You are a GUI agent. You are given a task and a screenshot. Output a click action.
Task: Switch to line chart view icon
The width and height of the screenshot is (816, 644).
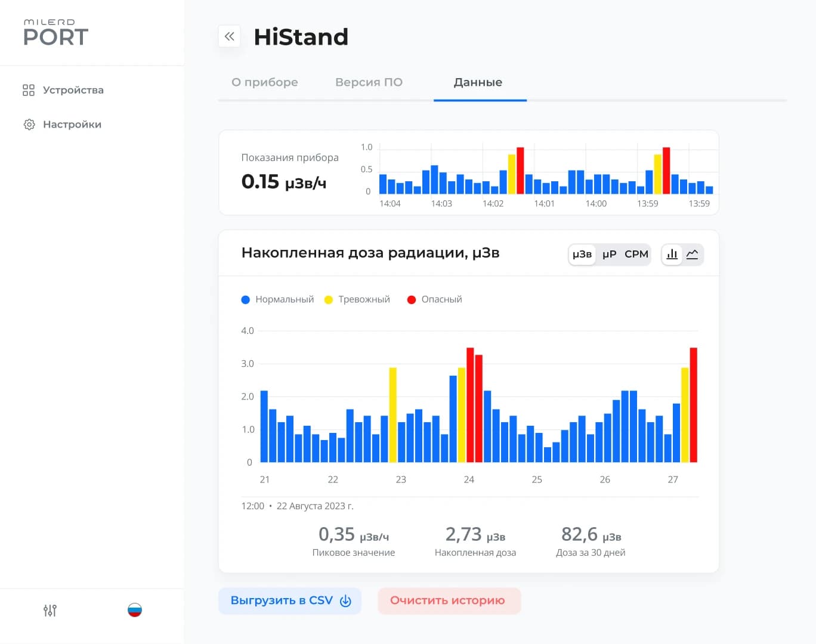[693, 255]
